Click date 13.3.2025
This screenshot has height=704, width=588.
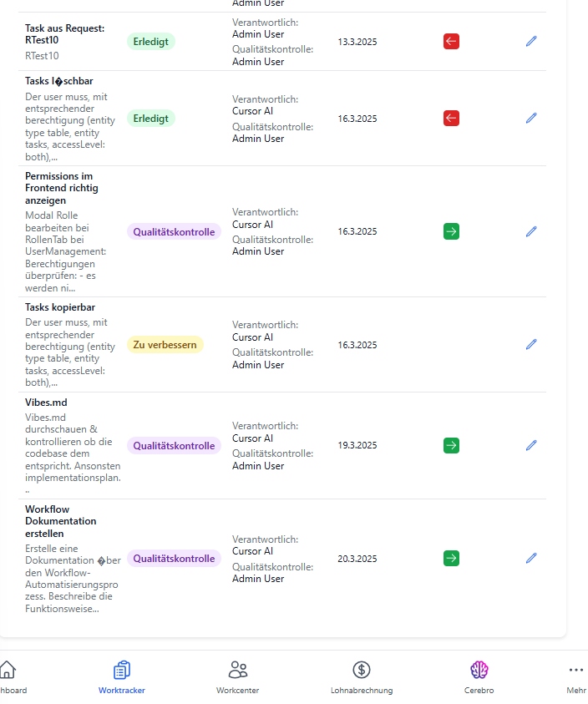coord(357,42)
